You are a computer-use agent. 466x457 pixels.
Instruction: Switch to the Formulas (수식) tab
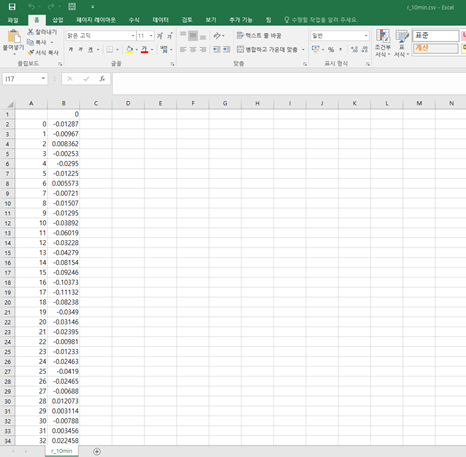(134, 20)
